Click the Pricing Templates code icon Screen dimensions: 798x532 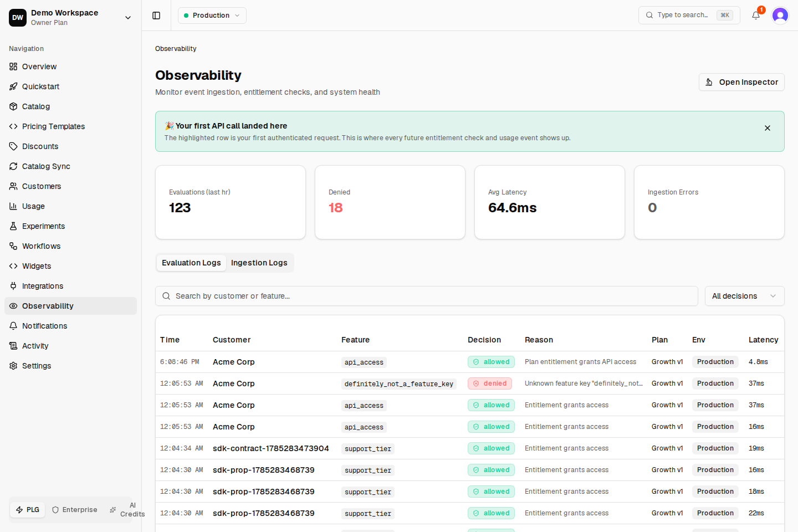click(x=13, y=126)
